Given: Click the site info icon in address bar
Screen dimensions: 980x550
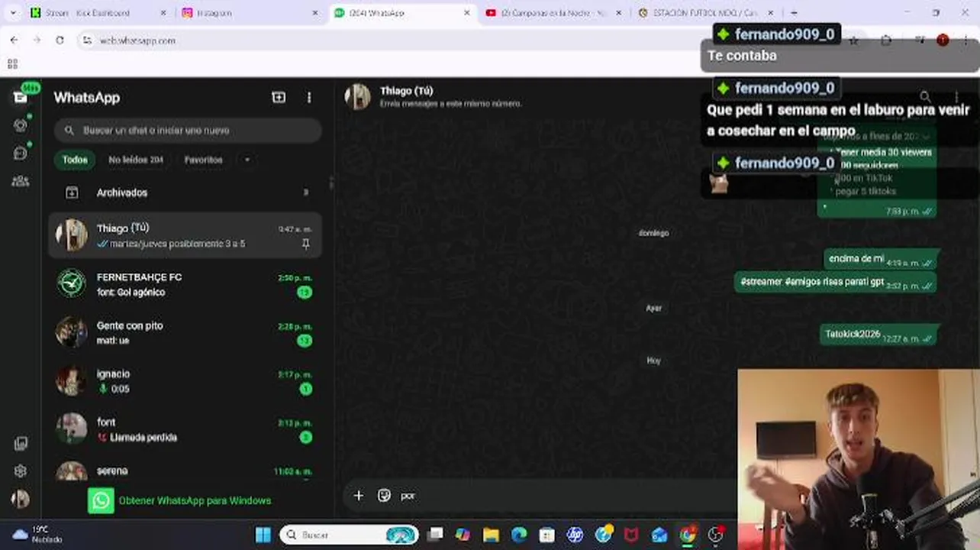Looking at the screenshot, I should pos(87,40).
